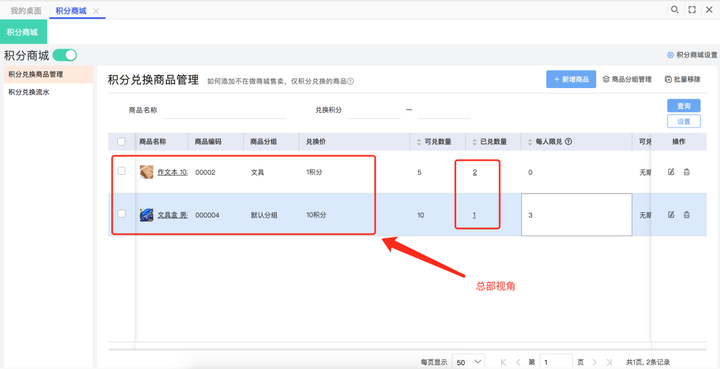Click the help icon after the 积分兑换 hint text

click(x=350, y=81)
